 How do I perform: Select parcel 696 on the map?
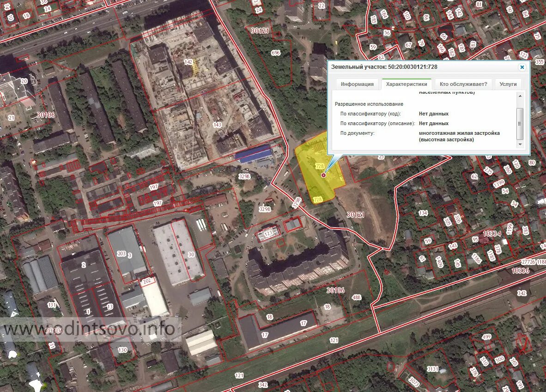click(275, 53)
